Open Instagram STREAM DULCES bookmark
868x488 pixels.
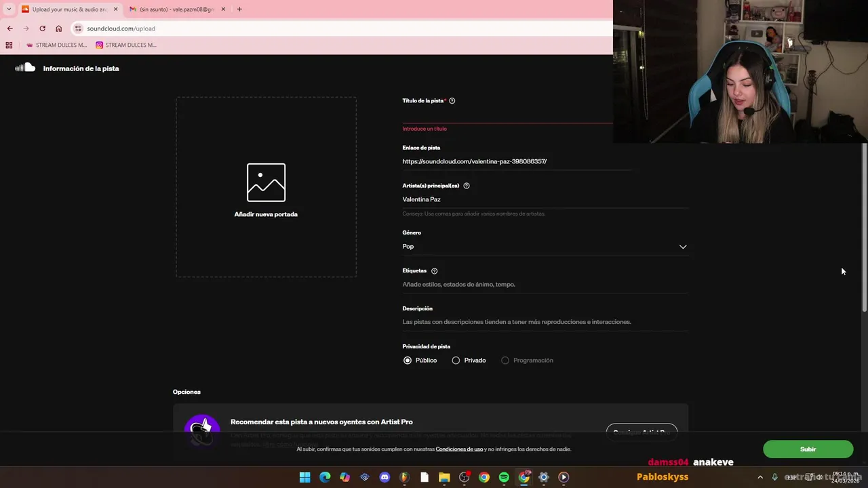pos(126,45)
